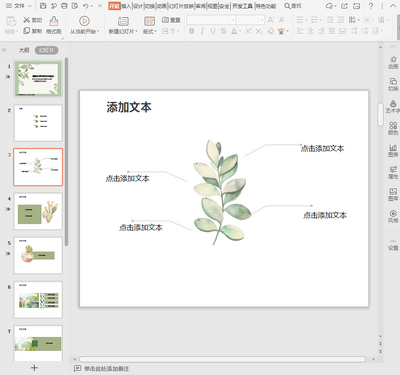The width and height of the screenshot is (400, 375).
Task: Open the Color (颜色) side panel icon
Action: pyautogui.click(x=393, y=128)
